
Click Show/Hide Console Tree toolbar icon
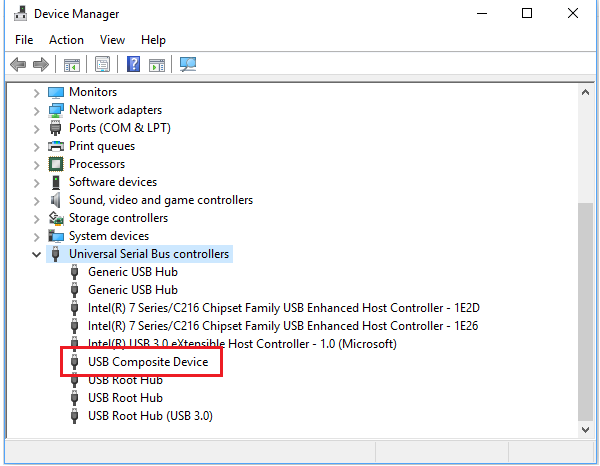(72, 65)
